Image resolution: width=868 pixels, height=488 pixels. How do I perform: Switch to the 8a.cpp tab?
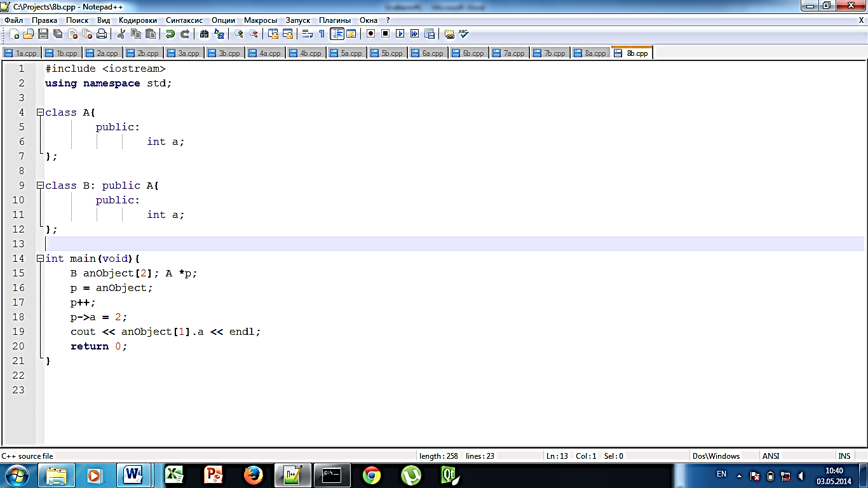(x=591, y=53)
